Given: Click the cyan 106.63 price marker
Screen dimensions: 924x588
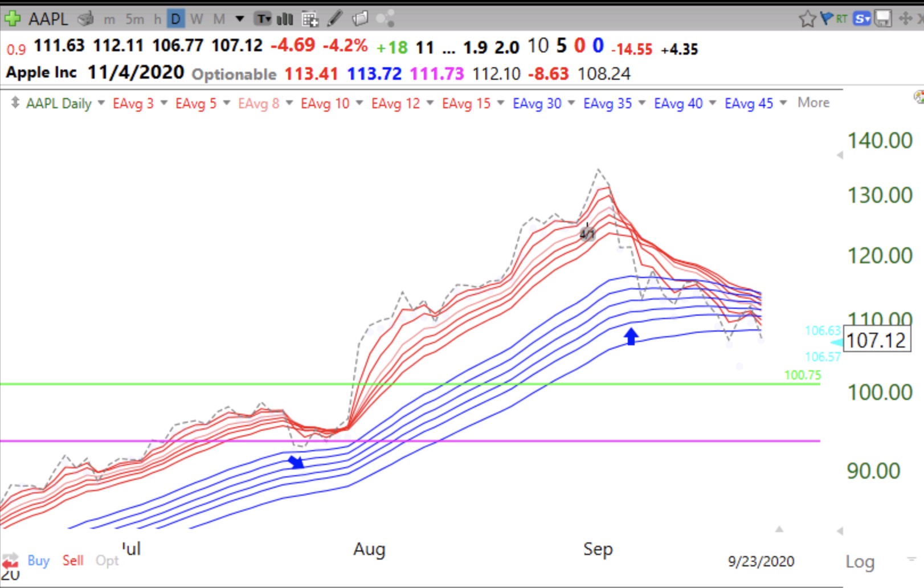Looking at the screenshot, I should pos(823,330).
